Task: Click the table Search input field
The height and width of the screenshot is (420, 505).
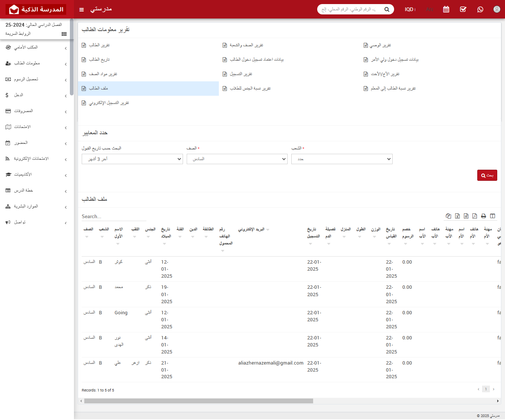Action: (x=114, y=216)
